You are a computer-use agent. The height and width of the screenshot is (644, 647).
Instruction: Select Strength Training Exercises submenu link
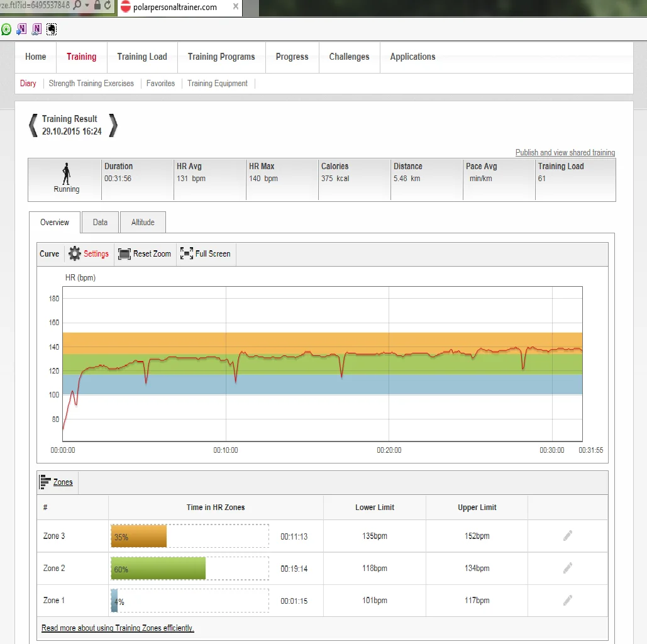(x=91, y=83)
